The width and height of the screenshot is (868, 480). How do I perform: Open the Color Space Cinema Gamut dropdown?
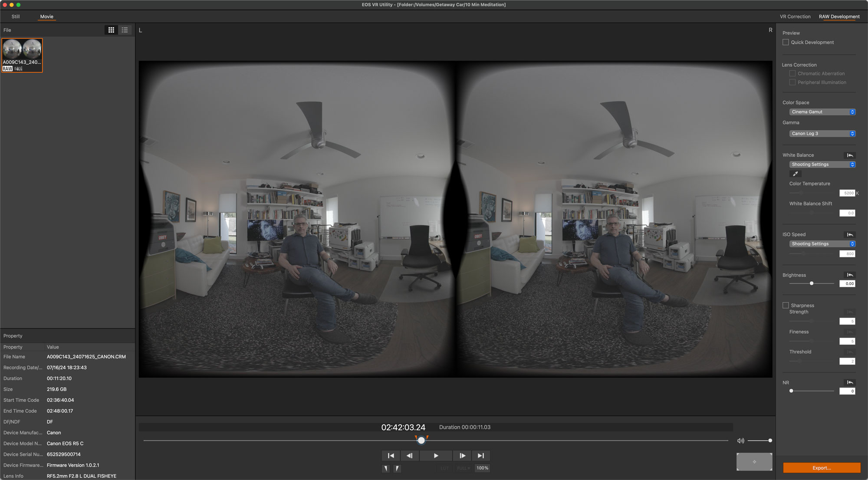[822, 112]
